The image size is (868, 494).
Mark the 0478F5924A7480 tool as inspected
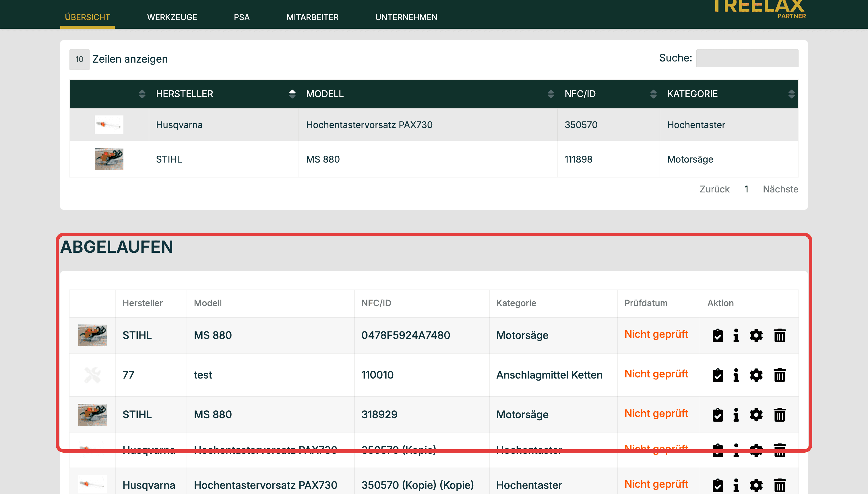tap(718, 335)
